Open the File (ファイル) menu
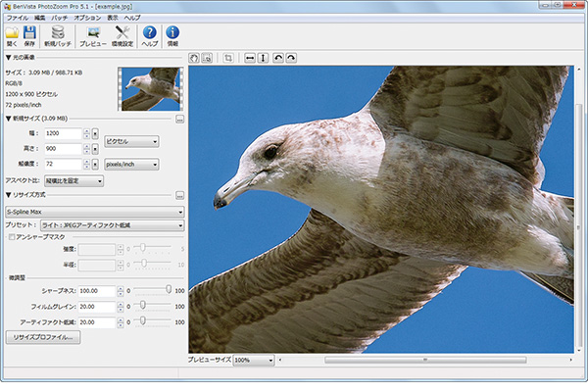The height and width of the screenshot is (392, 588). [x=18, y=18]
